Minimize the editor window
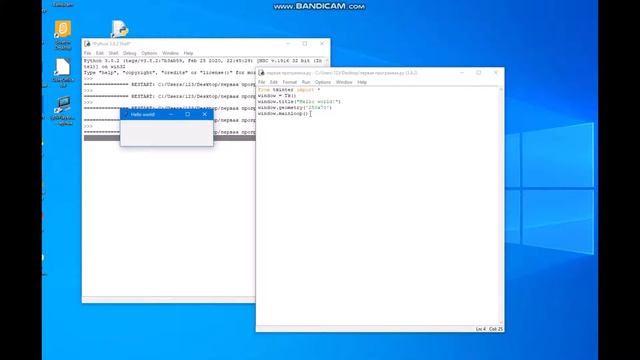640x360 pixels. point(462,73)
